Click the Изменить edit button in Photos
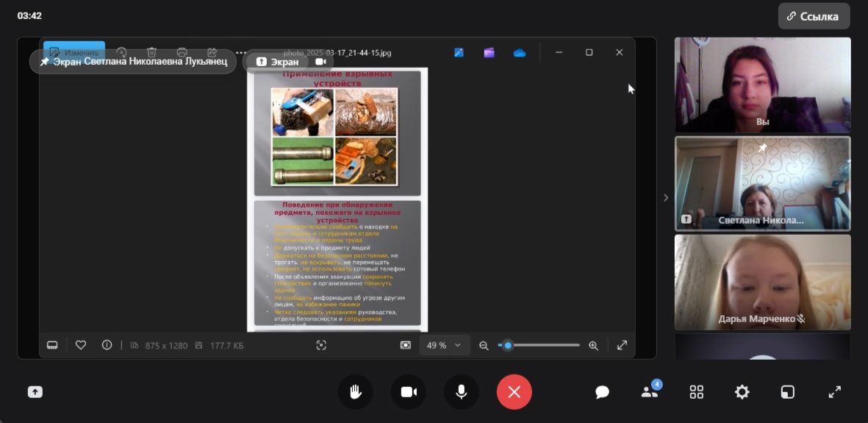This screenshot has height=423, width=868. pyautogui.click(x=74, y=52)
